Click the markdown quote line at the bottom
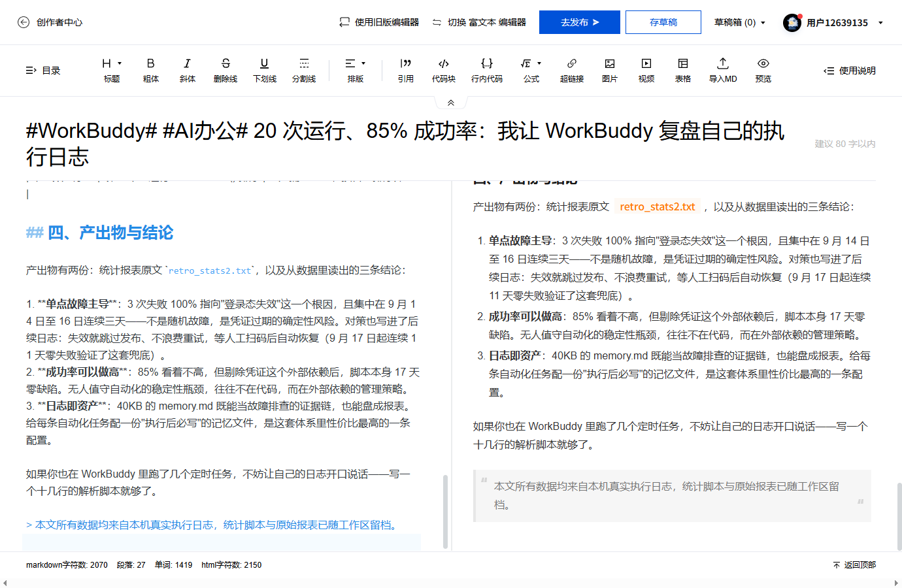The height and width of the screenshot is (588, 902). tap(212, 525)
